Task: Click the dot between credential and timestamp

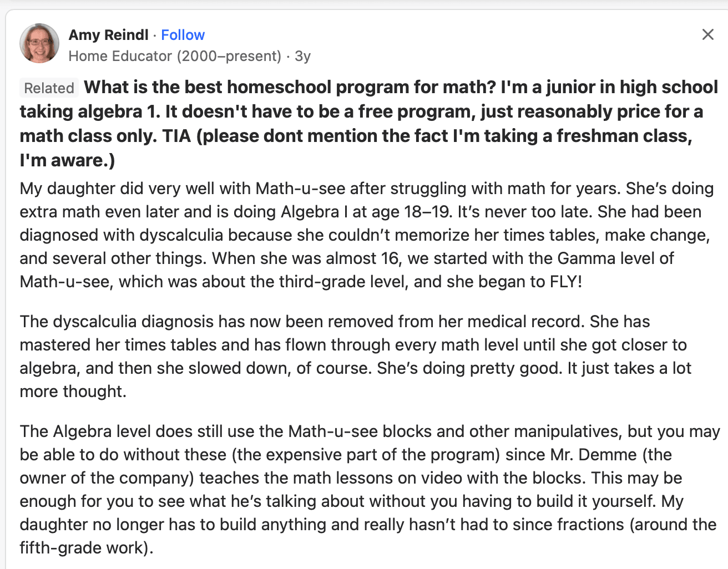Action: point(289,55)
